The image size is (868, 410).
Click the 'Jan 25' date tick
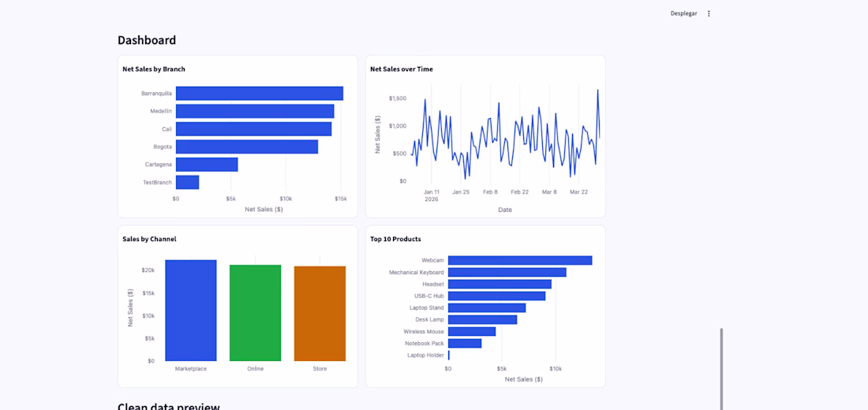(461, 192)
